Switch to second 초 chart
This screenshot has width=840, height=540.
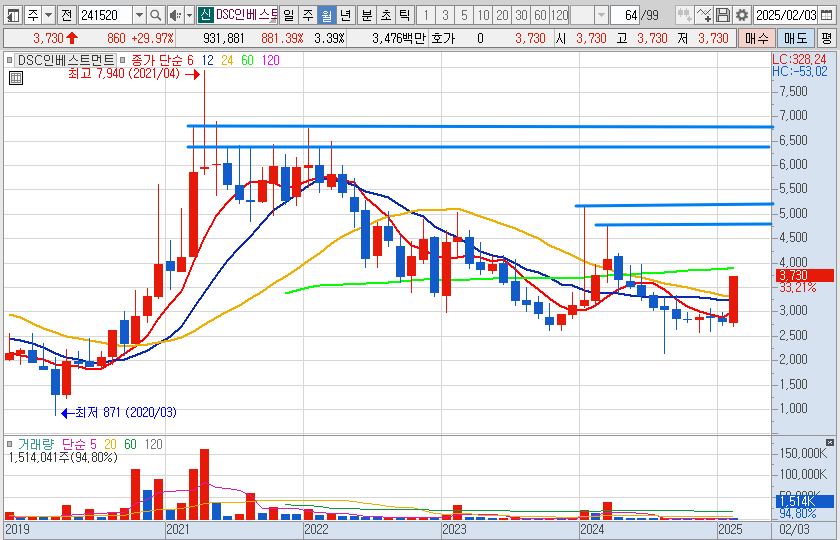(x=386, y=15)
